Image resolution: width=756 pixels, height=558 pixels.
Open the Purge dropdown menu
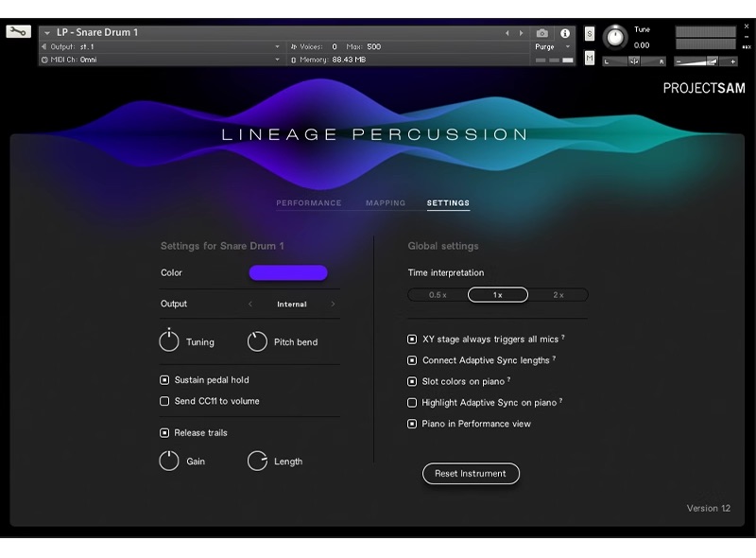(553, 46)
